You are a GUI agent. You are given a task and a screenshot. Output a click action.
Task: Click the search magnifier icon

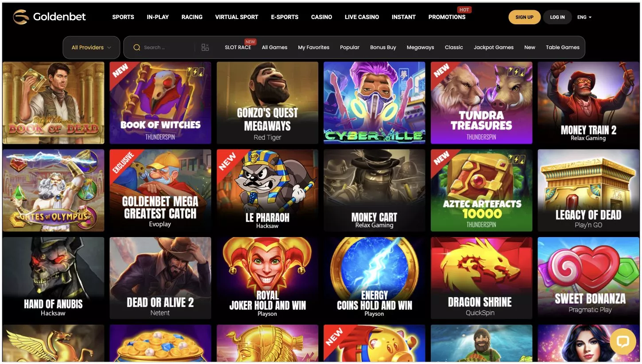click(137, 47)
